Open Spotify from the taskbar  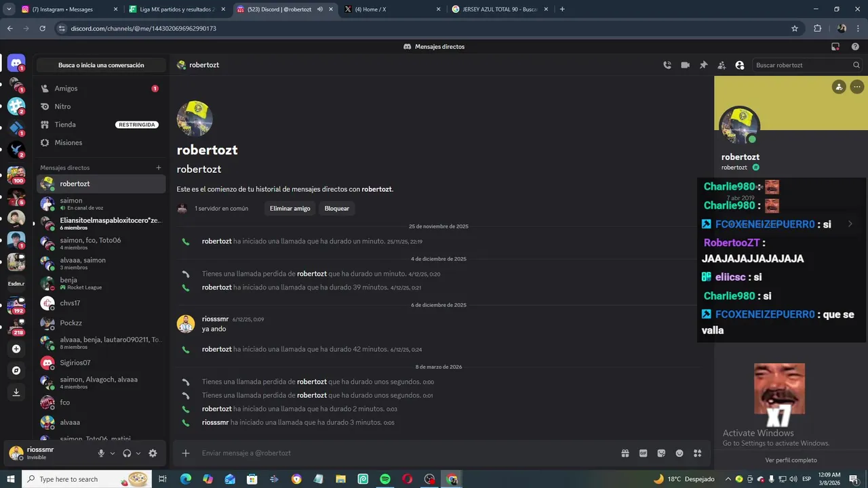coord(385,479)
